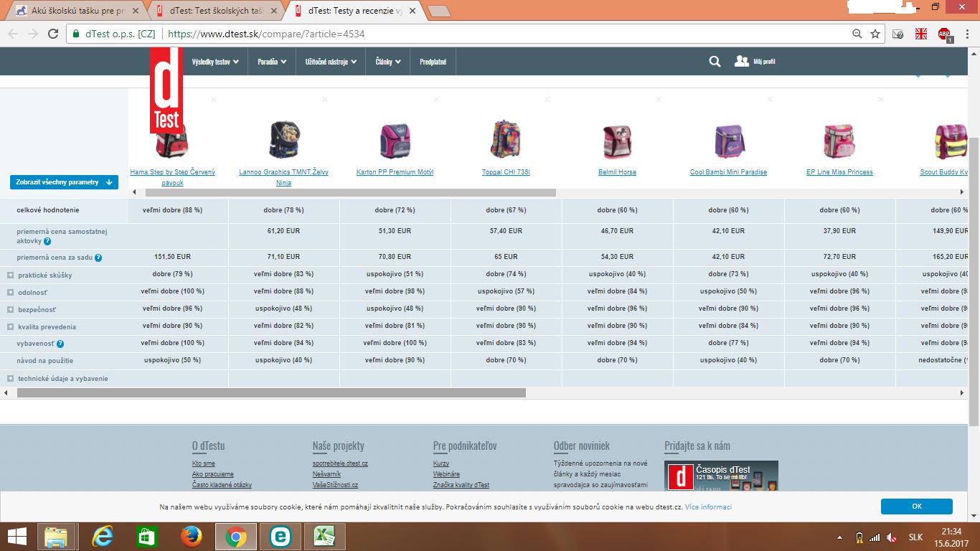Screen dimensions: 980x551
Task: Click the Belmil Horse backpack thumbnail
Action: (617, 141)
